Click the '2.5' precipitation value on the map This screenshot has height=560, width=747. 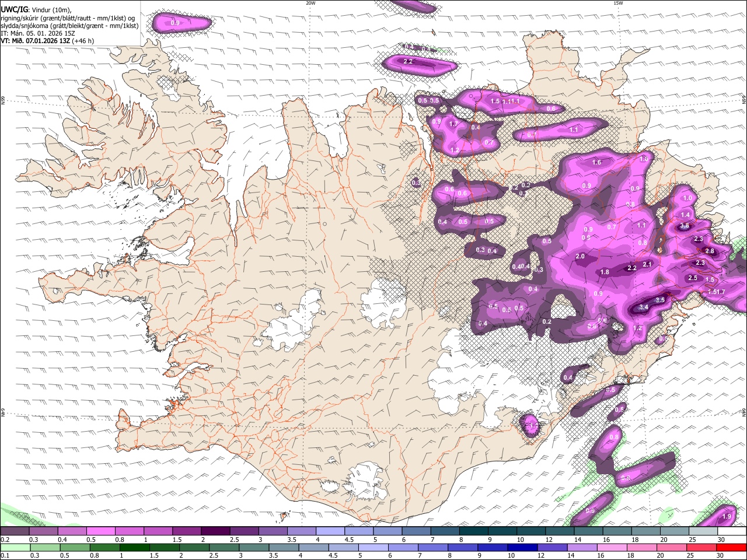pos(693,278)
